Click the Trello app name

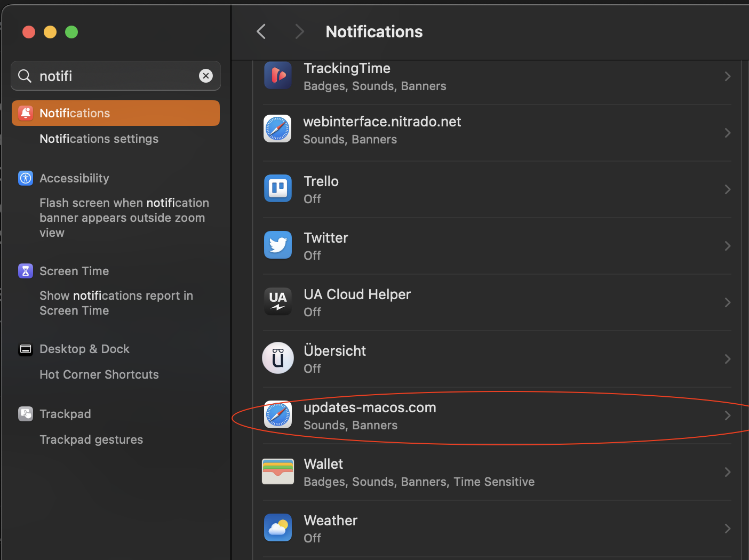[321, 181]
